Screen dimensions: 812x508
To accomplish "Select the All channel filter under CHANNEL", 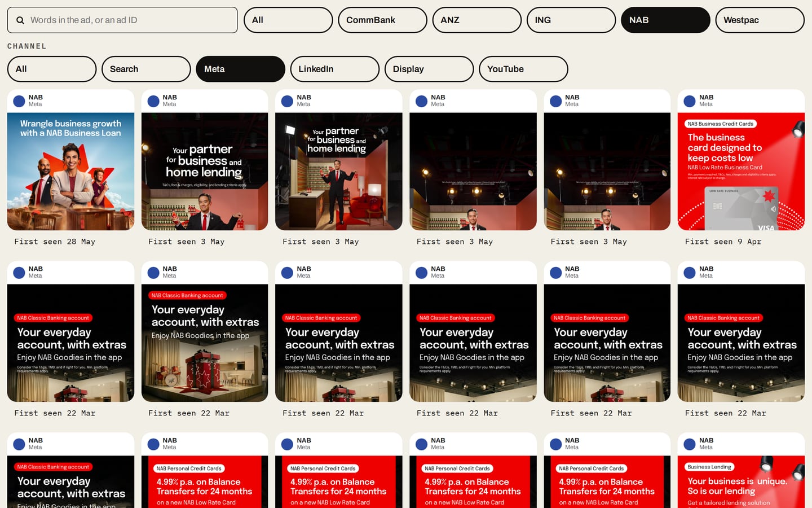I will point(52,69).
